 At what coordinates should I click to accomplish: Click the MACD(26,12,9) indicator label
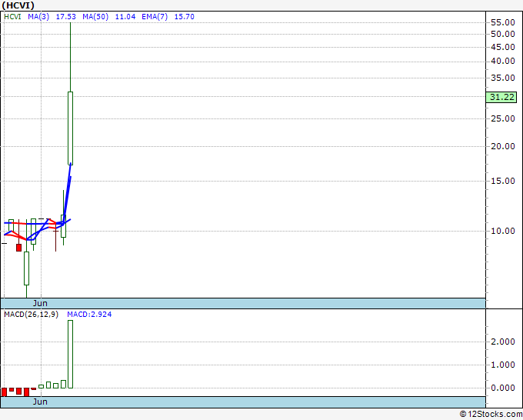[31, 315]
